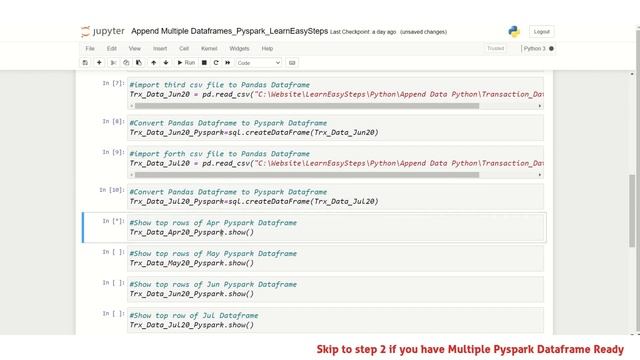
Task: Click the Python 3 kernel indicator circle
Action: 551,49
